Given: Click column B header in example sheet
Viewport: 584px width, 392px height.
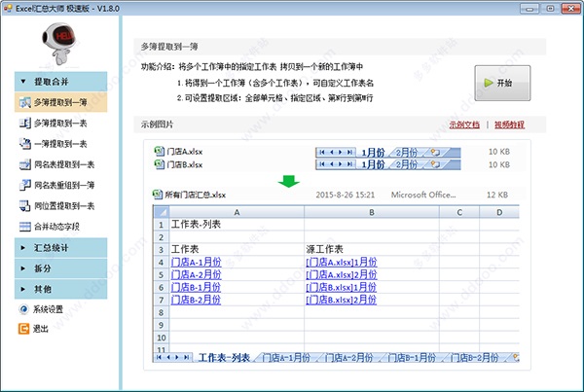Looking at the screenshot, I should (x=372, y=212).
